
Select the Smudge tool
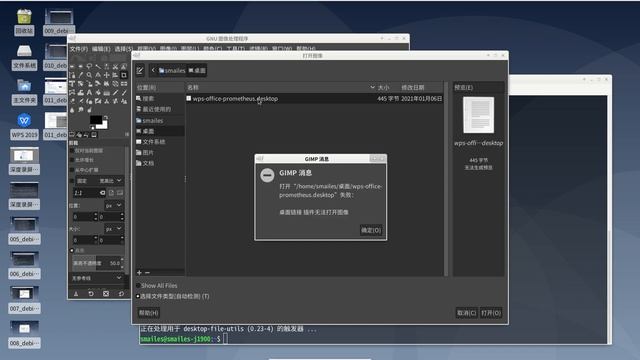click(80, 109)
